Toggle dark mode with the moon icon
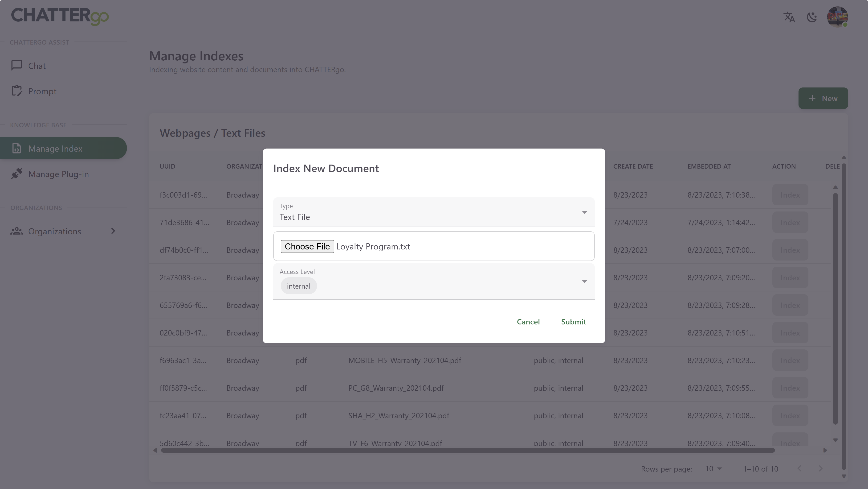Image resolution: width=868 pixels, height=489 pixels. [x=812, y=17]
